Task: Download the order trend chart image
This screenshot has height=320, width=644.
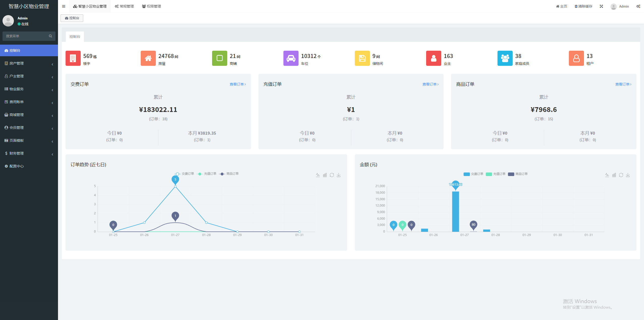Action: [339, 175]
